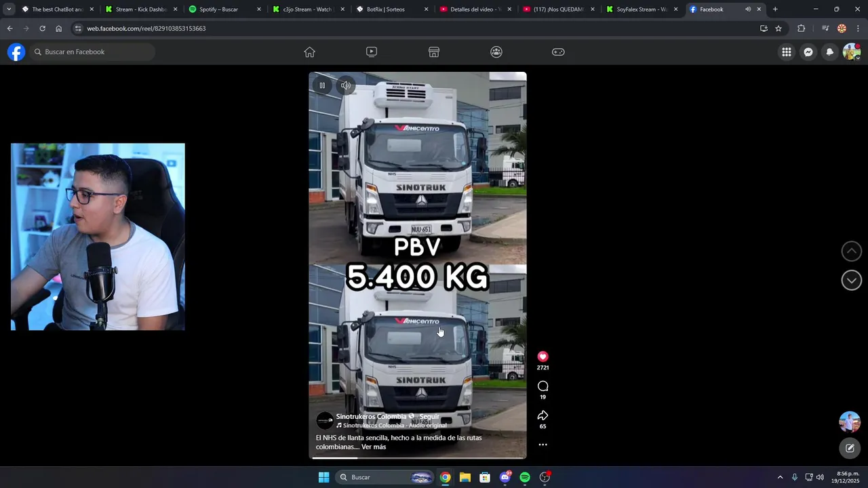Screen dimensions: 868x488
Task: Mute the Facebook tab audio indicator
Action: coord(748,9)
